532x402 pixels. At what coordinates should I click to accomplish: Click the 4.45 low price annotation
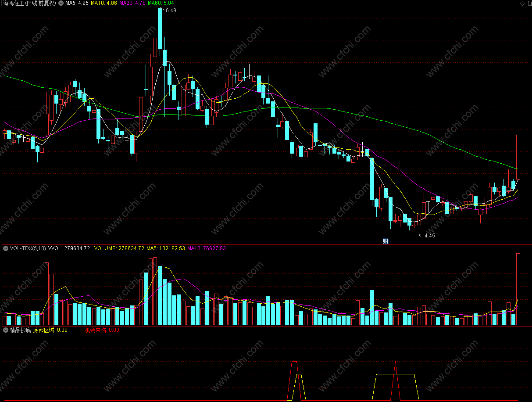(x=429, y=236)
